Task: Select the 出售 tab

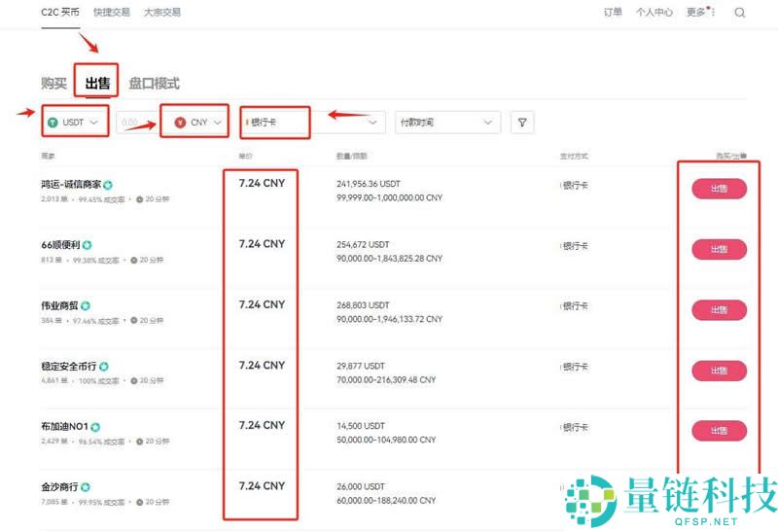Action: (x=97, y=83)
